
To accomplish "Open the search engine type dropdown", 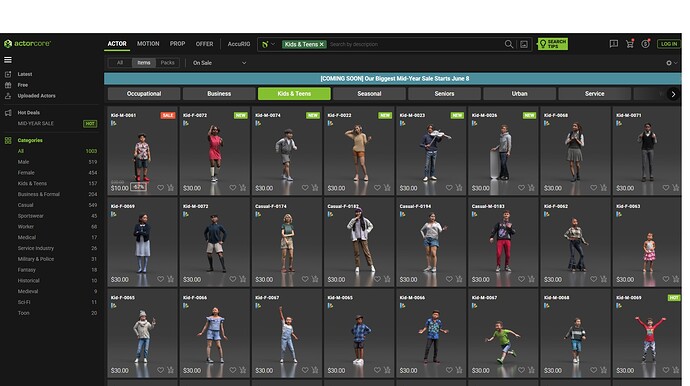I will (x=268, y=44).
